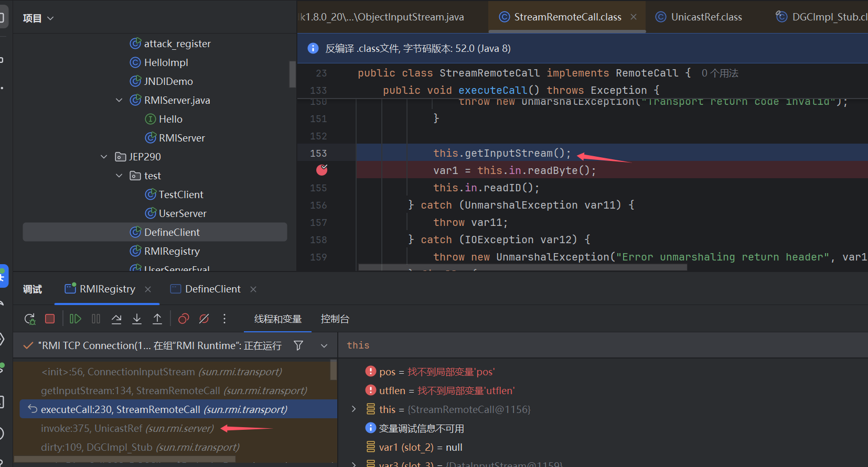The image size is (868, 467).
Task: Open the thread selector dropdown arrow
Action: coord(324,345)
